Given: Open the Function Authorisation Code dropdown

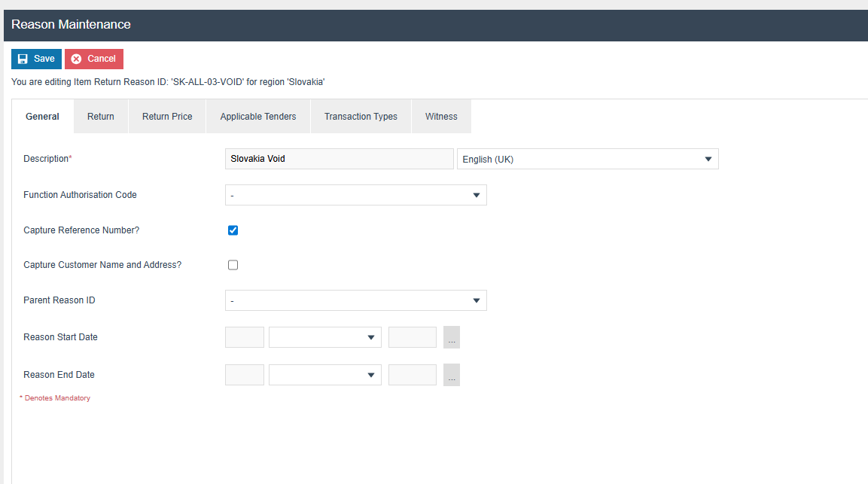Looking at the screenshot, I should [x=355, y=195].
